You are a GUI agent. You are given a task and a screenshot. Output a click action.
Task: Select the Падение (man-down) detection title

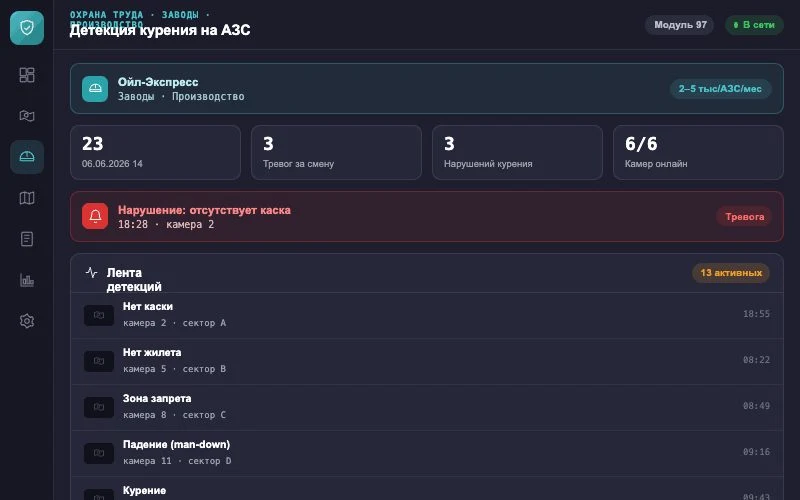177,444
